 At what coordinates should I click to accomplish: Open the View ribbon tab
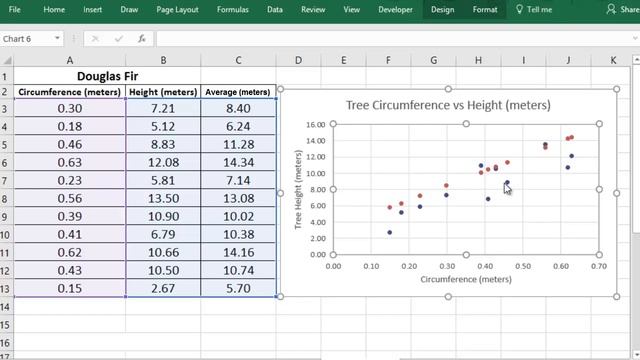351,9
